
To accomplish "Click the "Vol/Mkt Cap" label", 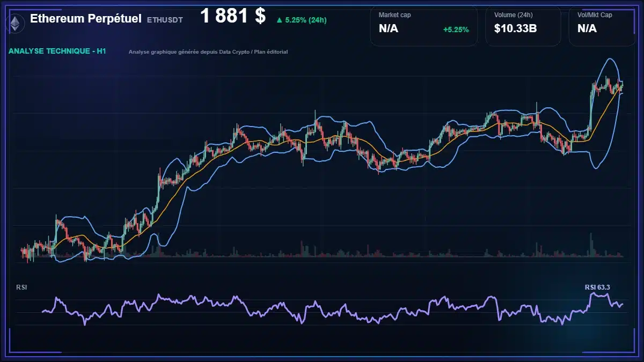I will (x=595, y=15).
